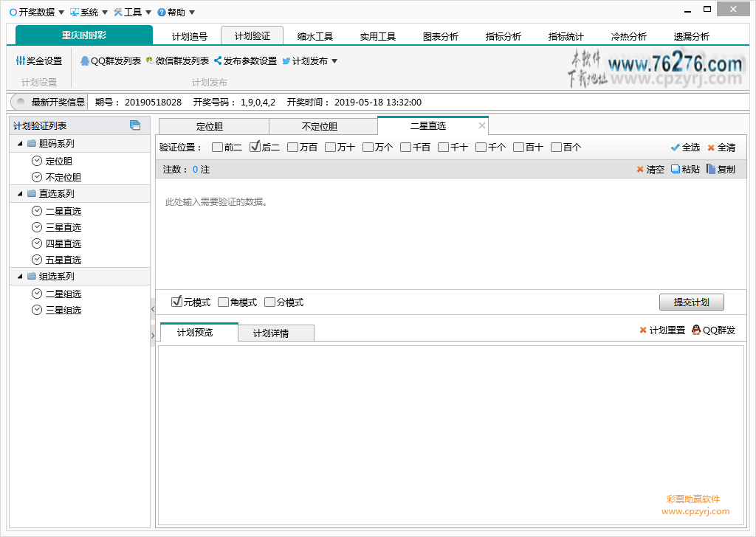Check the 万百 position checkbox
756x537 pixels.
(x=292, y=148)
